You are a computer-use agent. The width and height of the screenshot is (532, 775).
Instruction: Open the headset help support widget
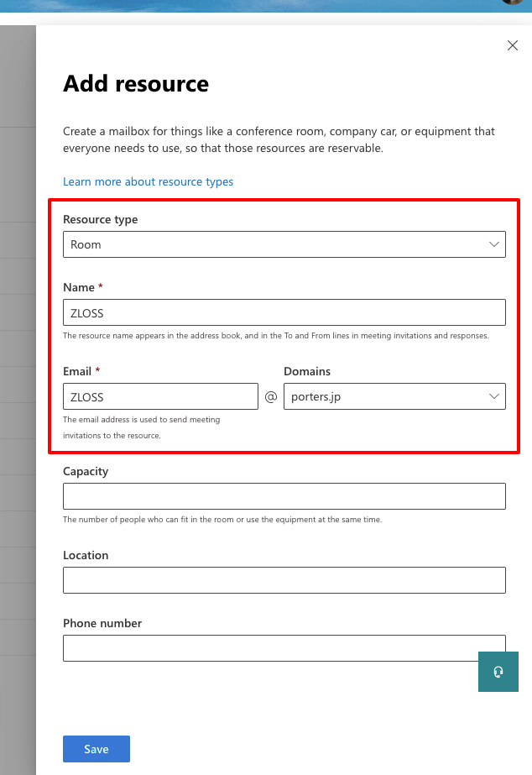(498, 671)
